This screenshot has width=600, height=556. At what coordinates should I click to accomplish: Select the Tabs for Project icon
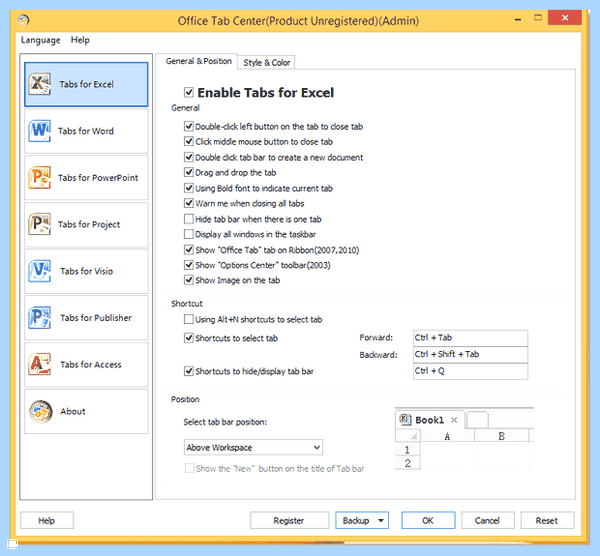[x=40, y=224]
